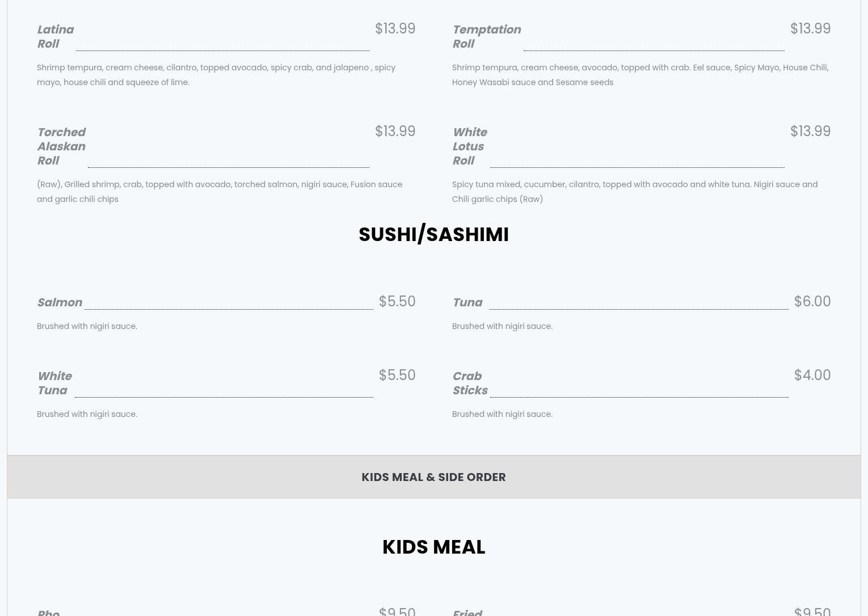The width and height of the screenshot is (868, 616).
Task: Open the White Lotus Roll item
Action: (469, 146)
